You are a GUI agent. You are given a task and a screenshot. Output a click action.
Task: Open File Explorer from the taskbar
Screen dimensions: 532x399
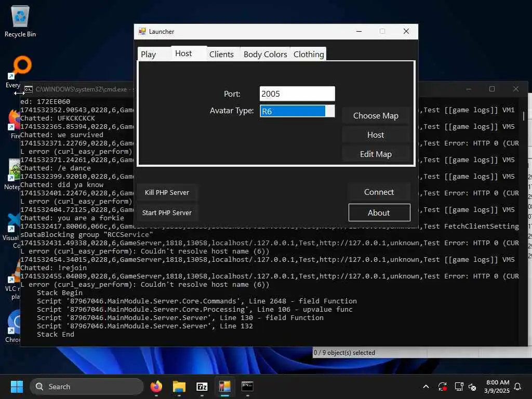point(179,387)
